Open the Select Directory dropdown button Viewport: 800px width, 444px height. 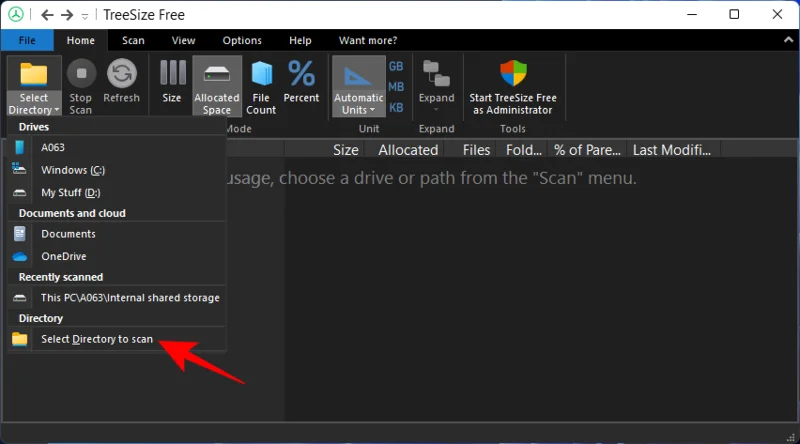pyautogui.click(x=34, y=87)
